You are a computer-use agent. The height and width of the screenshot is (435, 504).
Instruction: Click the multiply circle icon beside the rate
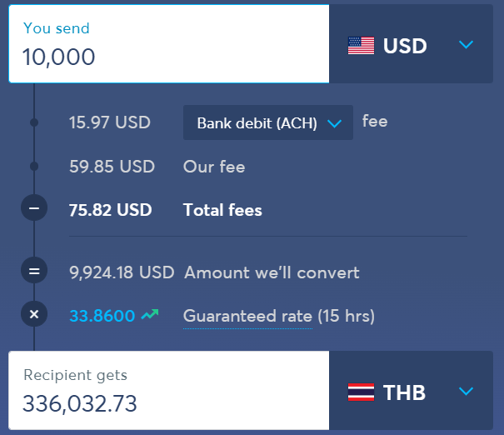pos(34,314)
